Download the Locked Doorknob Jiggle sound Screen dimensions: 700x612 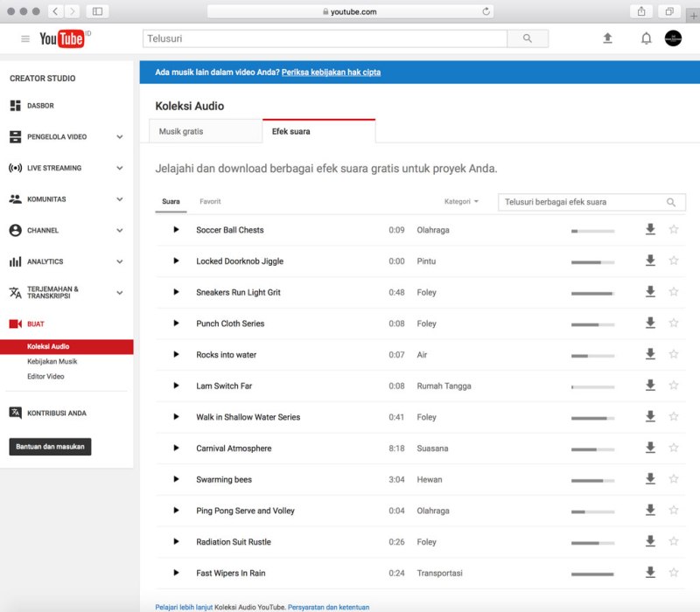tap(650, 261)
